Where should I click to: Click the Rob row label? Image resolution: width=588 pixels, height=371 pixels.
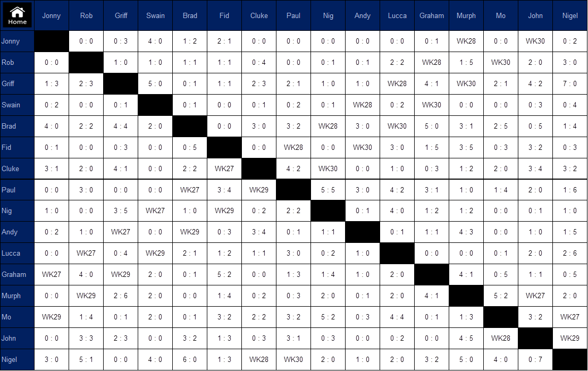point(17,62)
